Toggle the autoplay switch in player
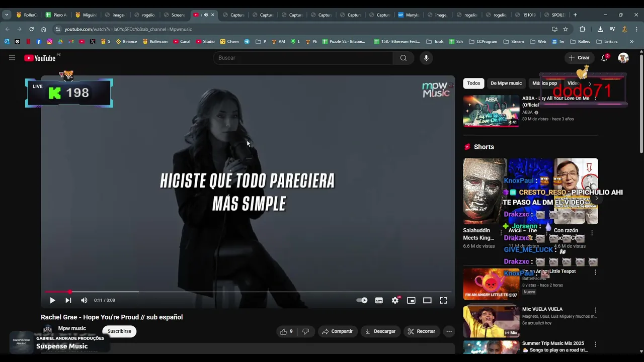 click(x=362, y=300)
